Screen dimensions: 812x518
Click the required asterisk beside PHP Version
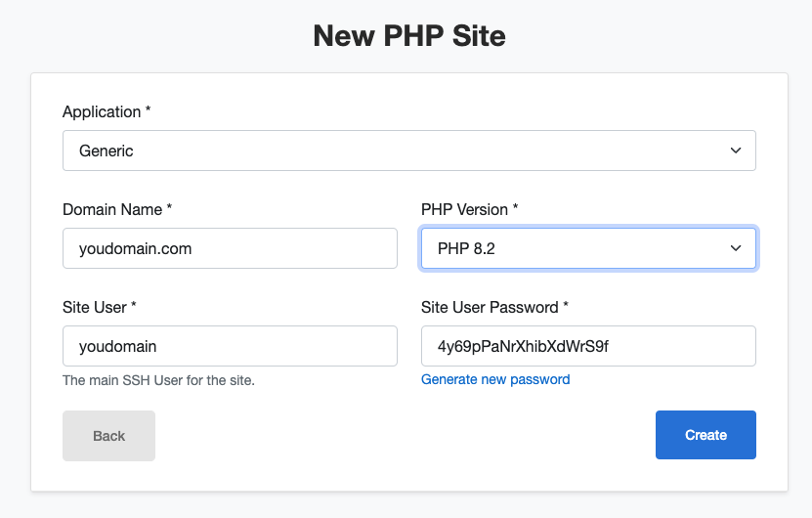pos(515,207)
